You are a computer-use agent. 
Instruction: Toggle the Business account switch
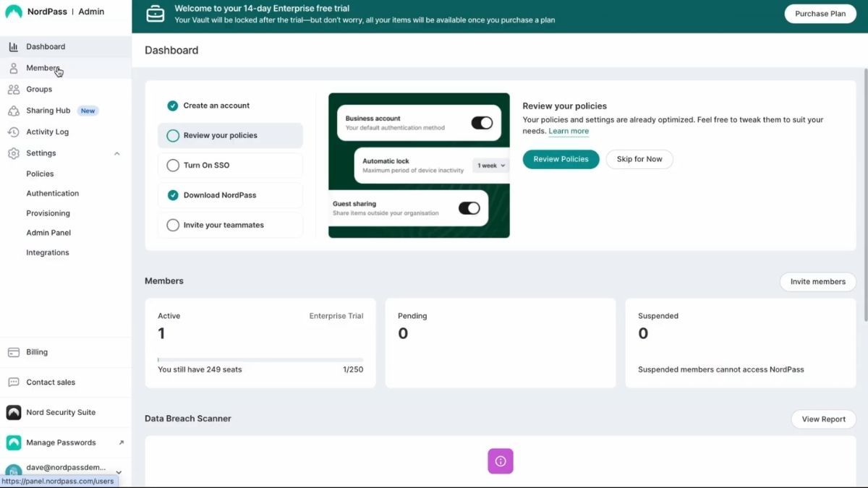(482, 123)
